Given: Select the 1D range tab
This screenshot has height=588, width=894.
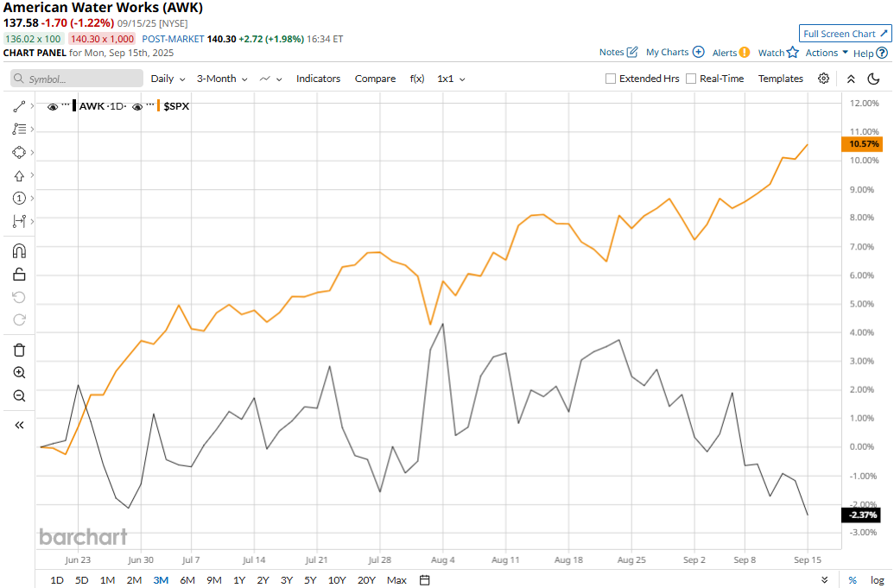Looking at the screenshot, I should 57,580.
